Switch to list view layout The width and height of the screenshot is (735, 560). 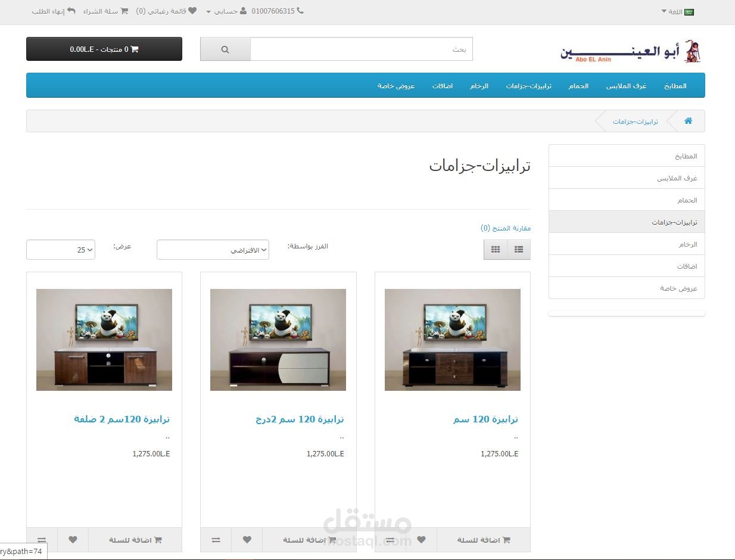pyautogui.click(x=518, y=249)
